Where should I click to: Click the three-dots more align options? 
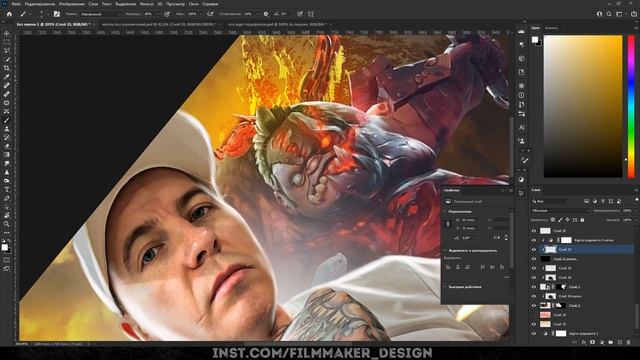pos(507,277)
